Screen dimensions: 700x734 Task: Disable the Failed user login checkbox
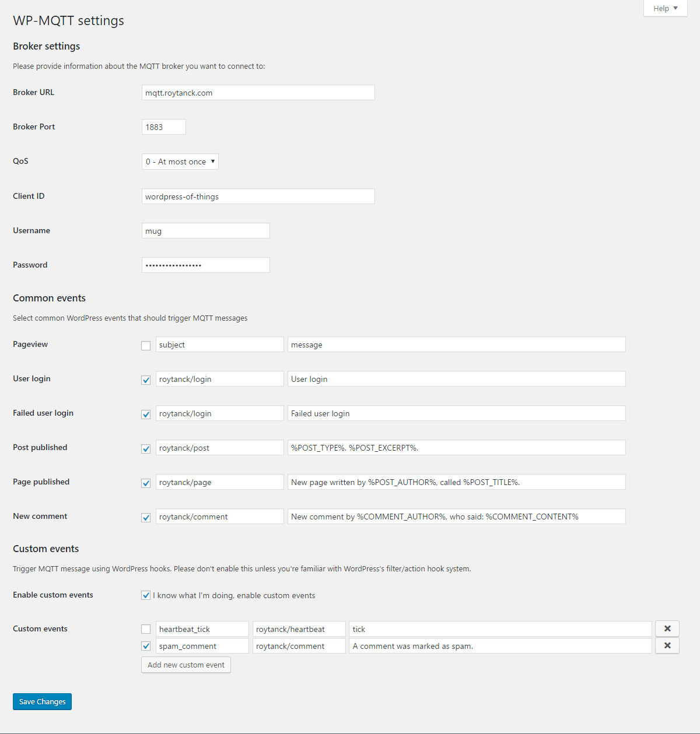point(146,415)
